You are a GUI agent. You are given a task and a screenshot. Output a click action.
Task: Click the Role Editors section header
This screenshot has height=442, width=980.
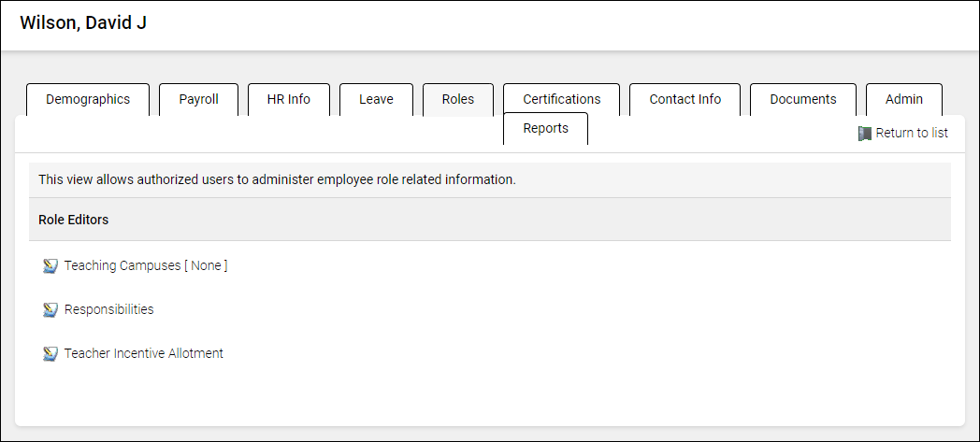pos(73,221)
